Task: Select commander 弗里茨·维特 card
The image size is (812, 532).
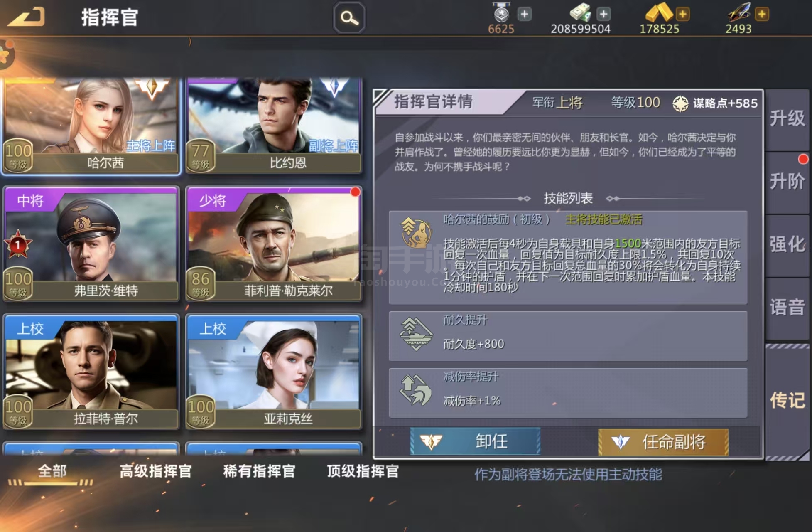Action: tap(91, 243)
